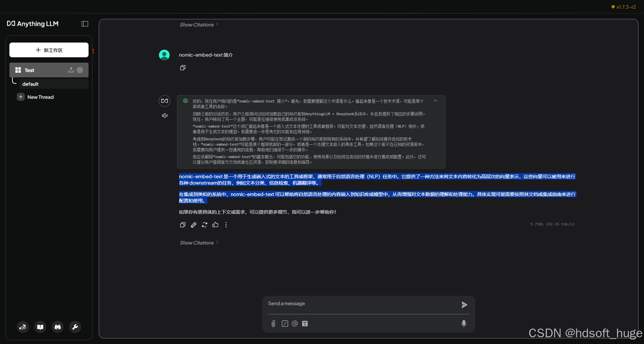
Task: Click the upload documents icon on Test
Action: click(x=71, y=70)
